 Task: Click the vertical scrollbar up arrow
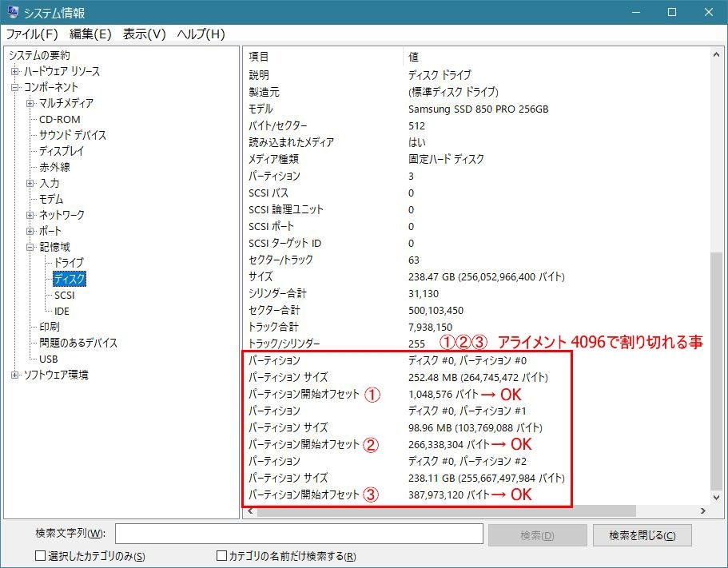tap(716, 55)
